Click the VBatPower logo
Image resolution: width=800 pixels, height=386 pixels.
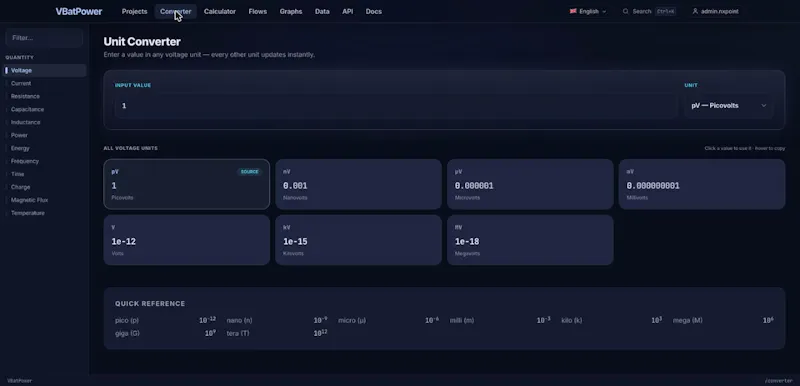point(79,11)
